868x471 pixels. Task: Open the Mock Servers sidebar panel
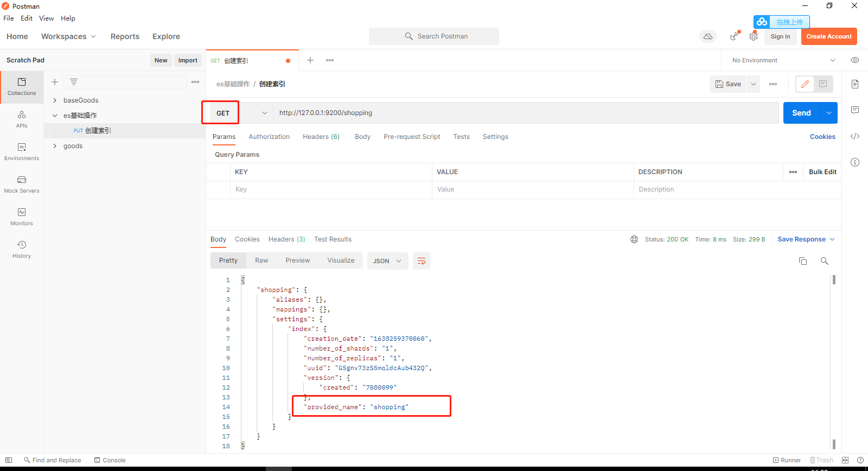pyautogui.click(x=22, y=184)
